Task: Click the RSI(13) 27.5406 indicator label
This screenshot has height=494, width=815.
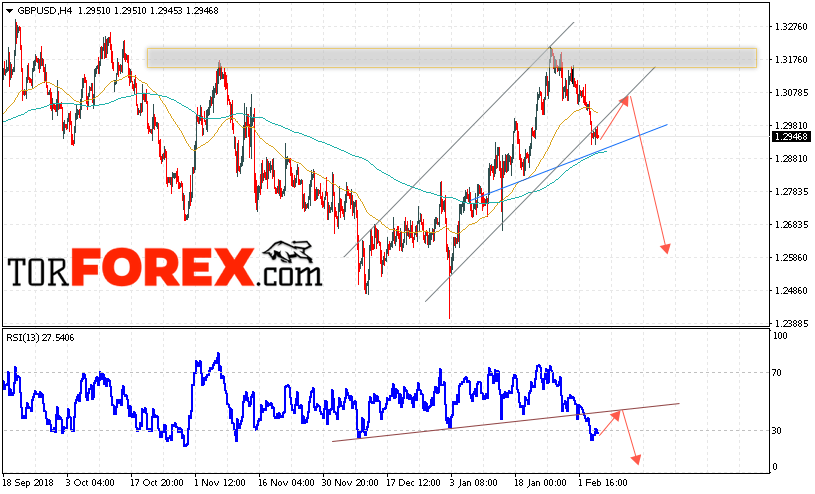Action: pyautogui.click(x=40, y=338)
